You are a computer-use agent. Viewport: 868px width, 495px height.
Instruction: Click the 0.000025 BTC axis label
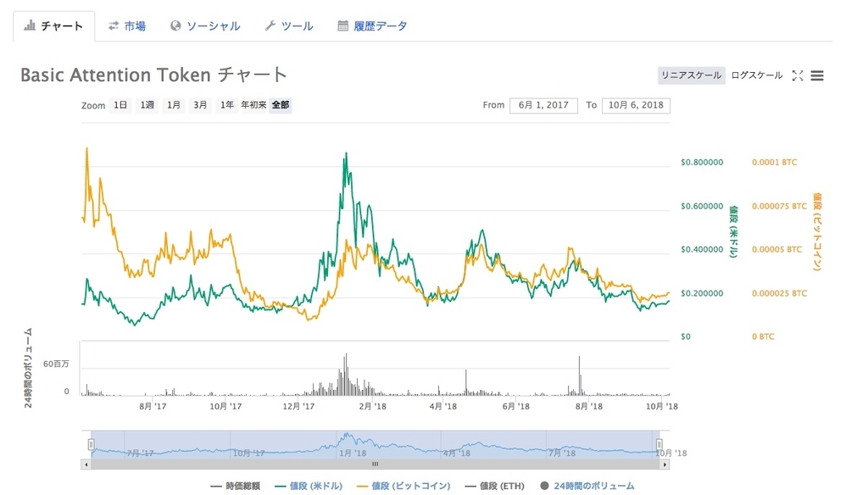click(x=780, y=293)
